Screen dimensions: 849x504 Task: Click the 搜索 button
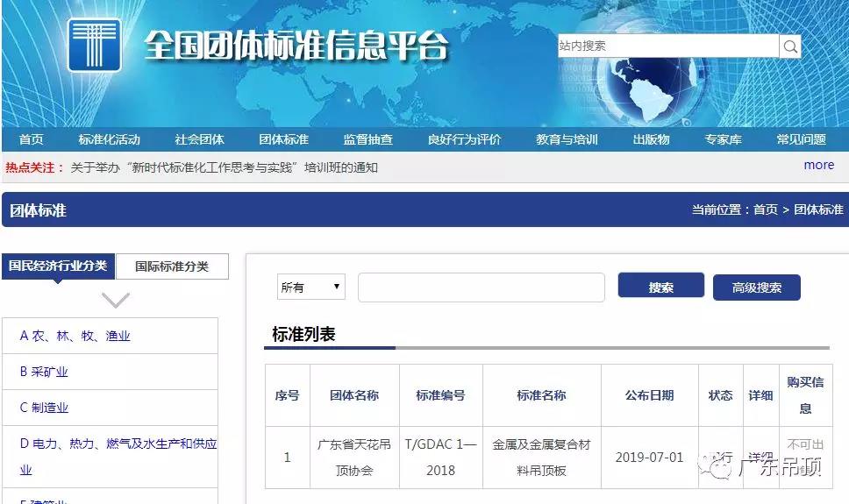coord(661,285)
